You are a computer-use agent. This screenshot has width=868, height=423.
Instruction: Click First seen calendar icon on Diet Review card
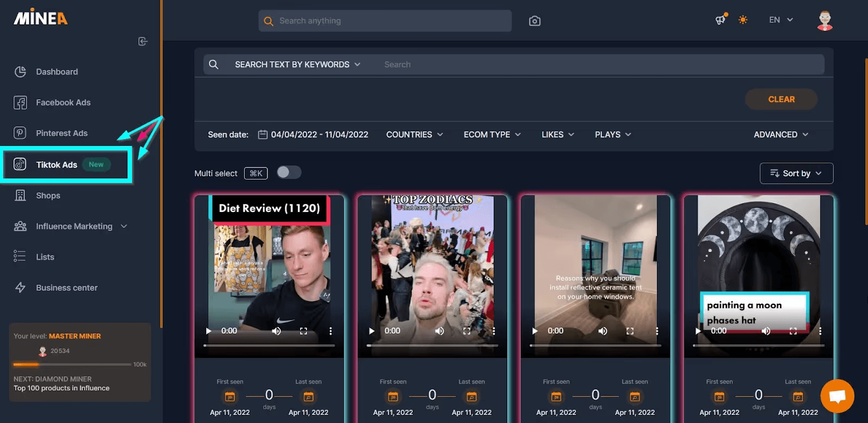[x=230, y=397]
